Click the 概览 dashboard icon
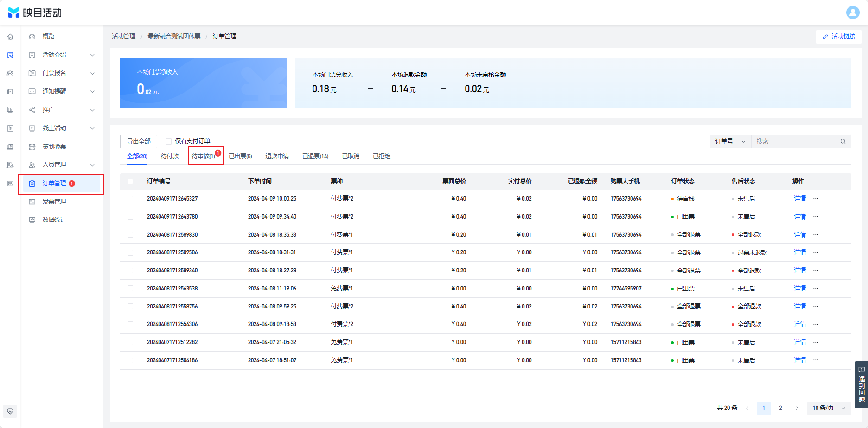 pyautogui.click(x=32, y=36)
